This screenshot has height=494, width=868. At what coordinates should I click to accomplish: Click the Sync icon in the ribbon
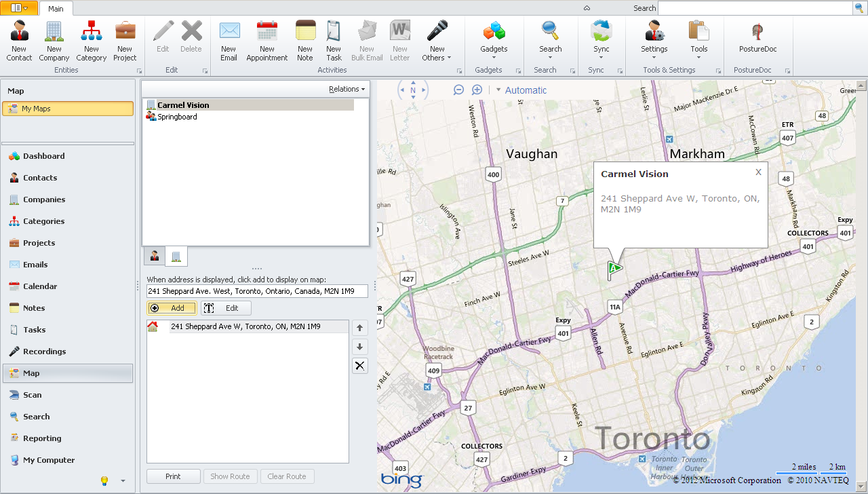pyautogui.click(x=601, y=41)
